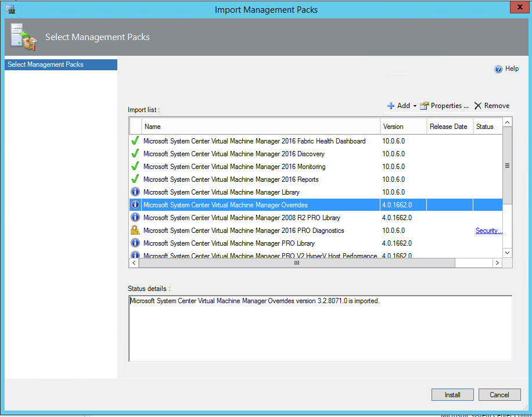Click the blue Help question mark icon
The image size is (532, 417).
[498, 69]
